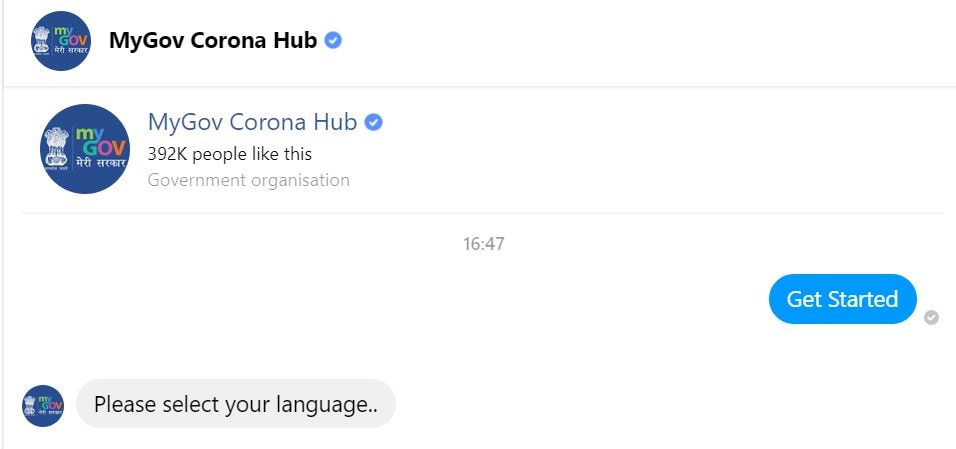
Task: Click the bold MyGov Corona Hub header title
Action: (213, 41)
